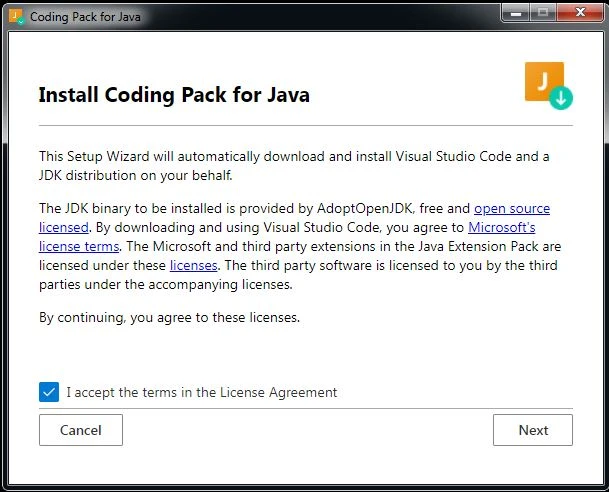This screenshot has height=492, width=609.
Task: Click the disabled maximize window button
Action: pyautogui.click(x=543, y=13)
